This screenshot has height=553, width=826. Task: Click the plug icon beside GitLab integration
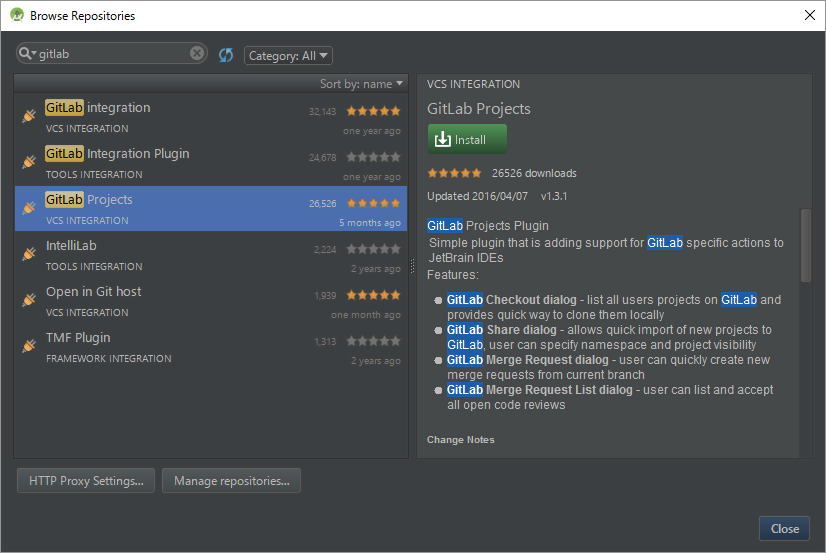tap(29, 115)
